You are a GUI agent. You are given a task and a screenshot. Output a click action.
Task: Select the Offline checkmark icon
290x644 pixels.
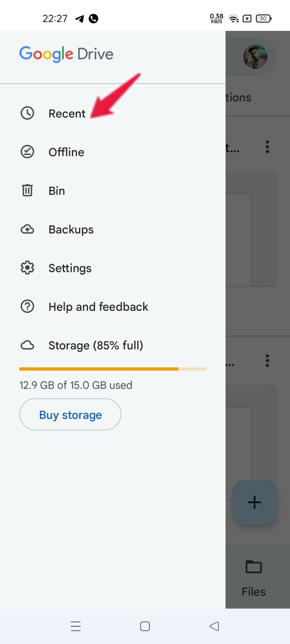(x=27, y=152)
